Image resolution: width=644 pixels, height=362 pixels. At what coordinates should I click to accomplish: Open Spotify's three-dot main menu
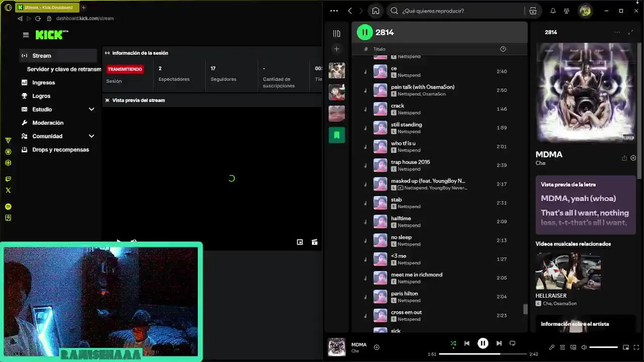(x=334, y=11)
